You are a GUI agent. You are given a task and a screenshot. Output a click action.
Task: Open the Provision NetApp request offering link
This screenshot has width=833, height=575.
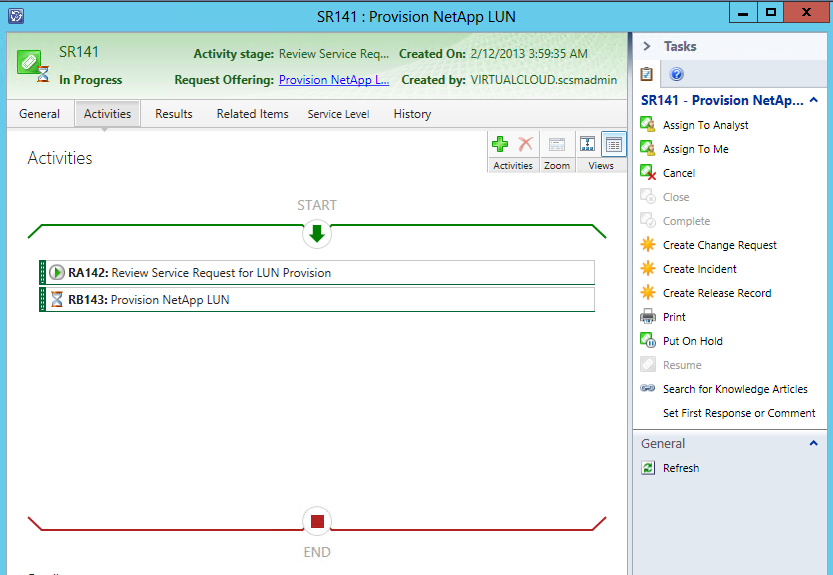click(x=333, y=80)
